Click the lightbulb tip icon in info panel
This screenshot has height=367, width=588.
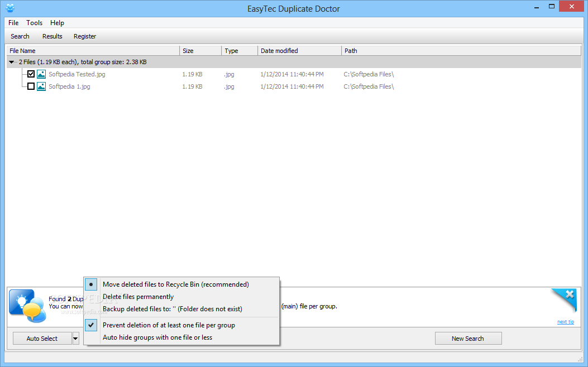(27, 306)
